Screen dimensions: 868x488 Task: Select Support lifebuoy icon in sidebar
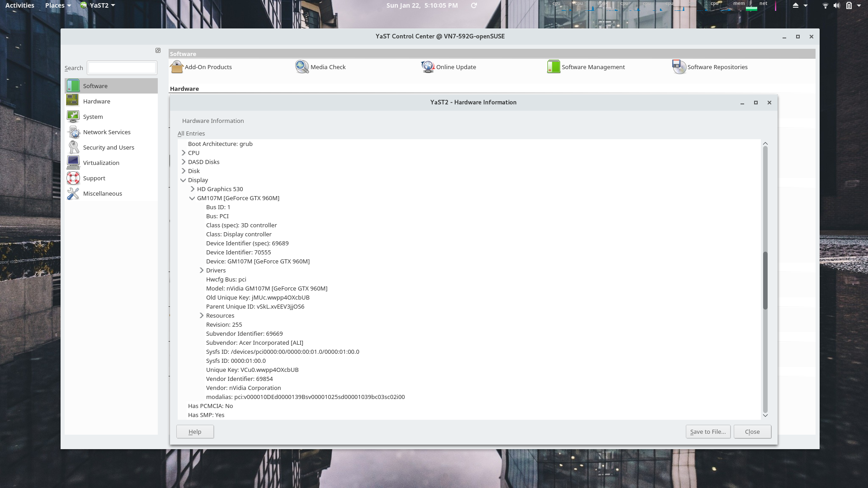[73, 178]
